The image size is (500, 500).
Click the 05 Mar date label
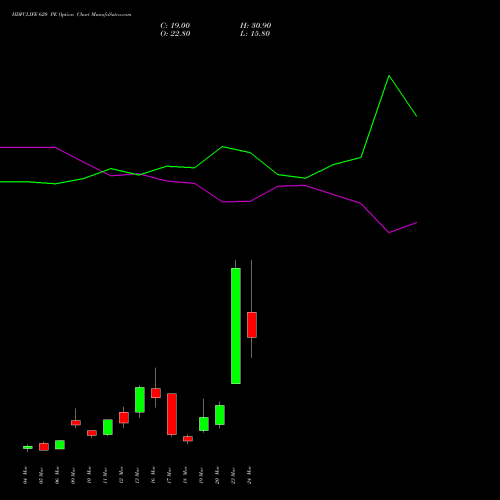[42, 475]
